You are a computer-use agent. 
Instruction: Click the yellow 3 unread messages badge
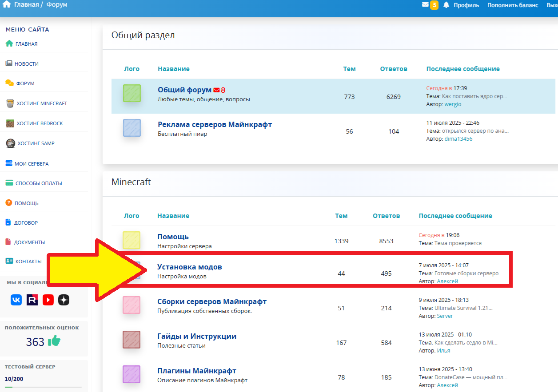[434, 5]
